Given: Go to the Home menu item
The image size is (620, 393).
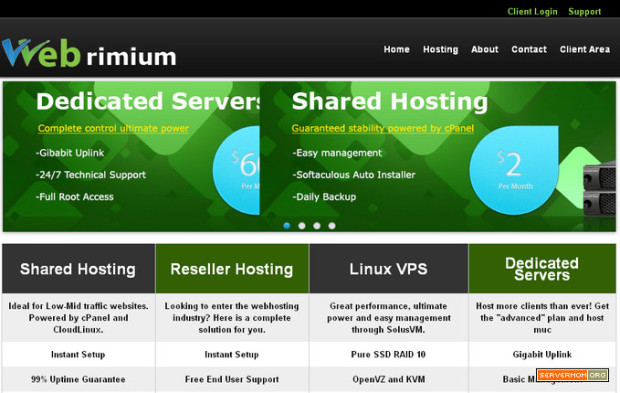Looking at the screenshot, I should click(397, 49).
